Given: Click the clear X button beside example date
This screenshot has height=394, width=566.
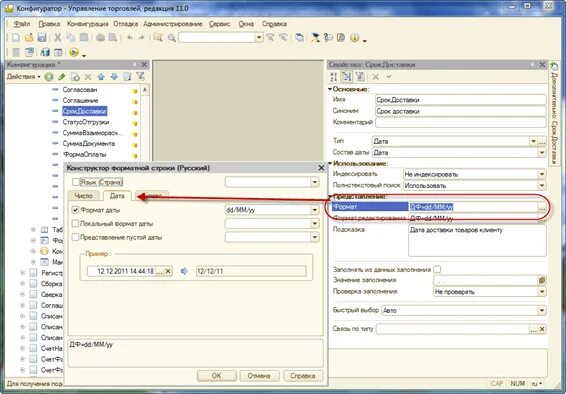Looking at the screenshot, I should [x=168, y=271].
